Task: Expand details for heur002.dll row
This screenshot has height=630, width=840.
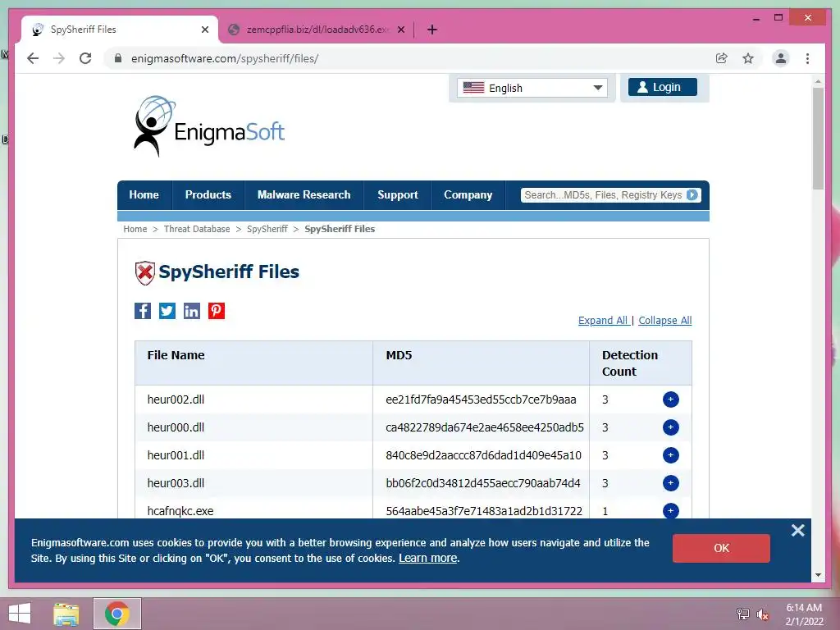Action: pos(671,399)
